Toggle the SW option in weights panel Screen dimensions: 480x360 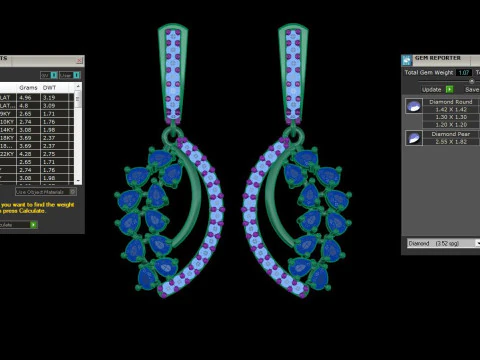point(49,75)
